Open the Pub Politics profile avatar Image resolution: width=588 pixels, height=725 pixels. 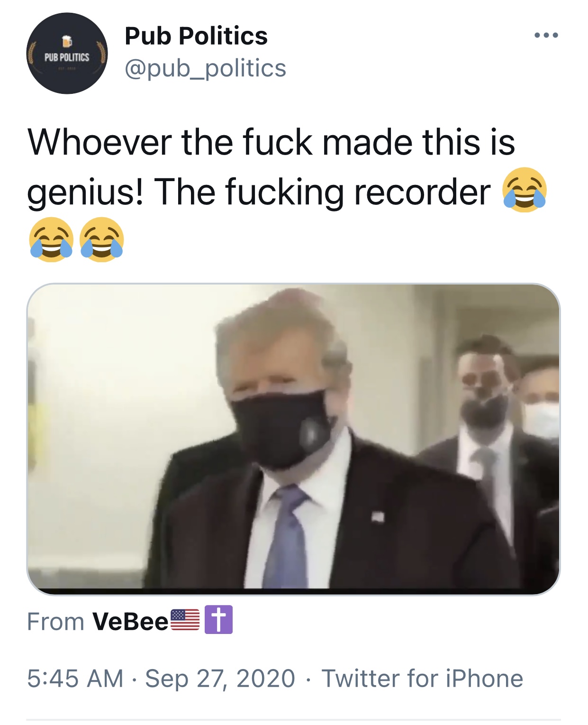point(67,53)
